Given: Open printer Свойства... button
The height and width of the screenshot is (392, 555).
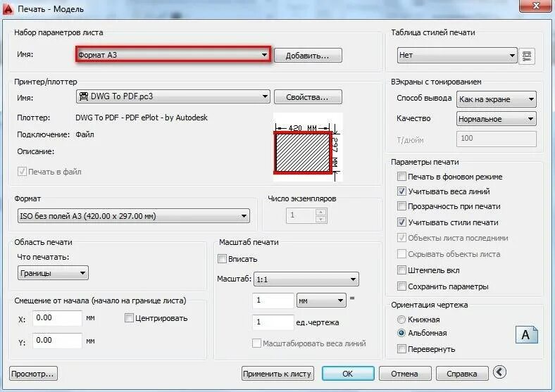Looking at the screenshot, I should tap(308, 97).
